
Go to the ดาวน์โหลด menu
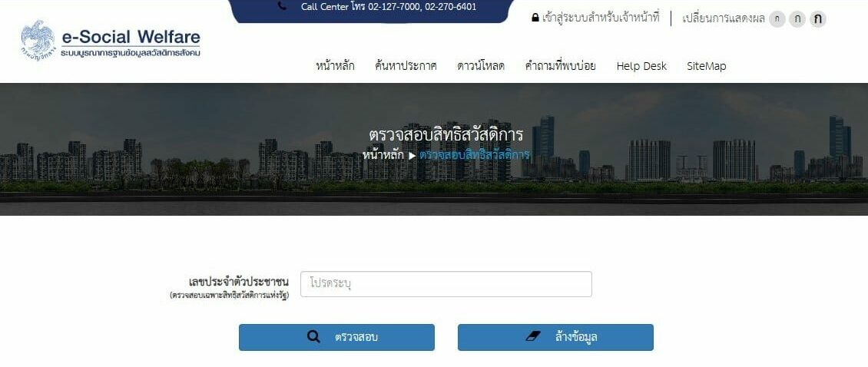coord(481,66)
